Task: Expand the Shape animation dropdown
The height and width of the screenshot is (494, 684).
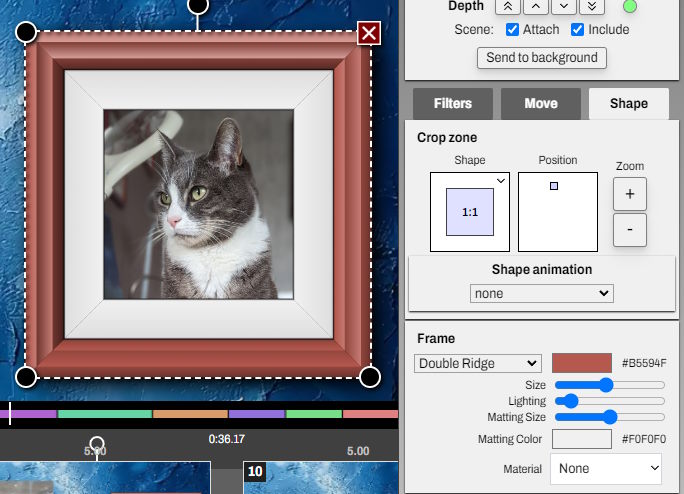Action: (x=541, y=294)
